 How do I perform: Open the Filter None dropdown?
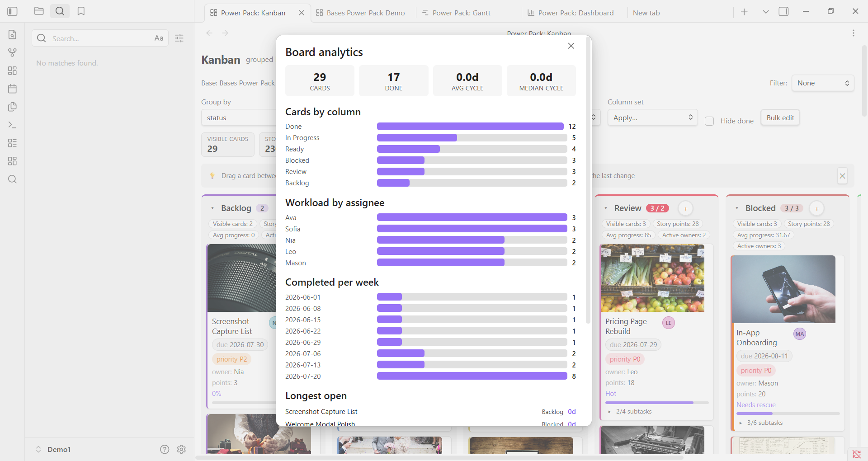tap(823, 83)
